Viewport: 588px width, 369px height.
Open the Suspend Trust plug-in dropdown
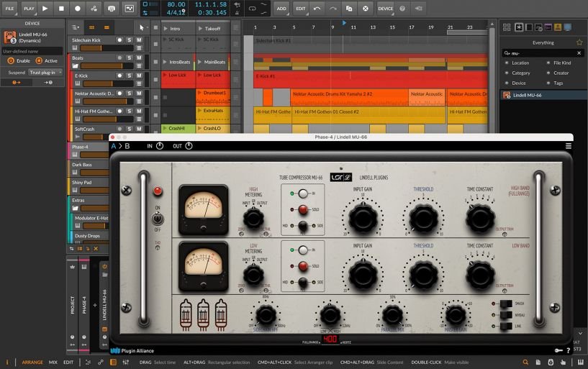click(x=45, y=72)
